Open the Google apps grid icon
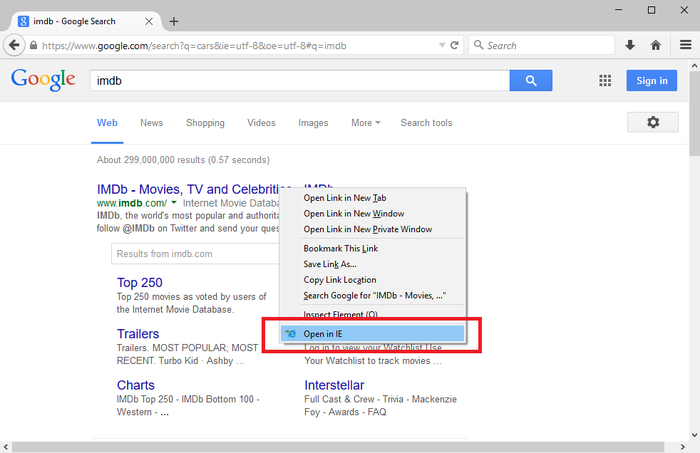 605,81
